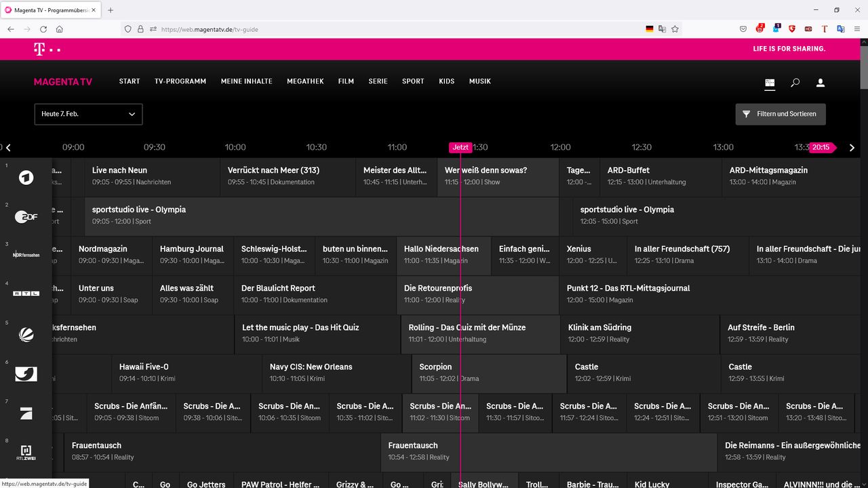Open the red extension icon with badge 2
This screenshot has width=868, height=488.
(759, 28)
